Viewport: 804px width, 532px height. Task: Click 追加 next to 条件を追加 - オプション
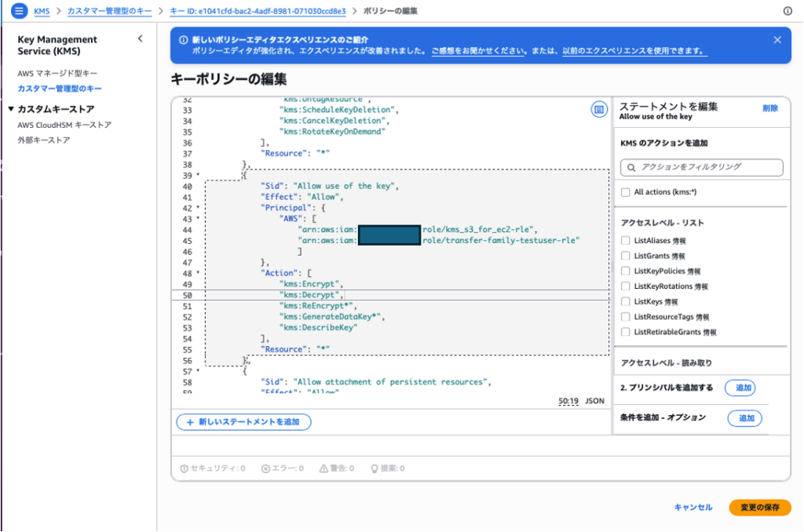(744, 418)
